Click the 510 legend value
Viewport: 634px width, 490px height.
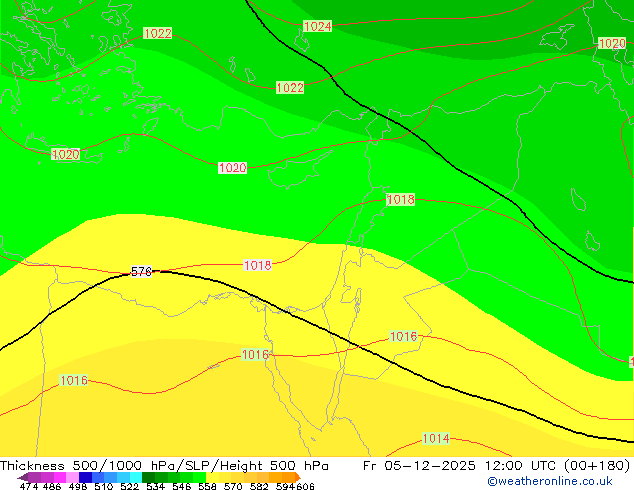tap(104, 486)
